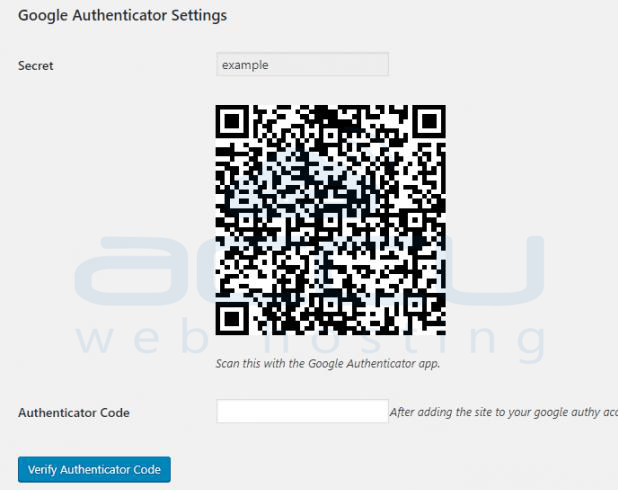Image resolution: width=618 pixels, height=490 pixels.
Task: Click the QR code's top-right finder square
Action: click(x=430, y=121)
